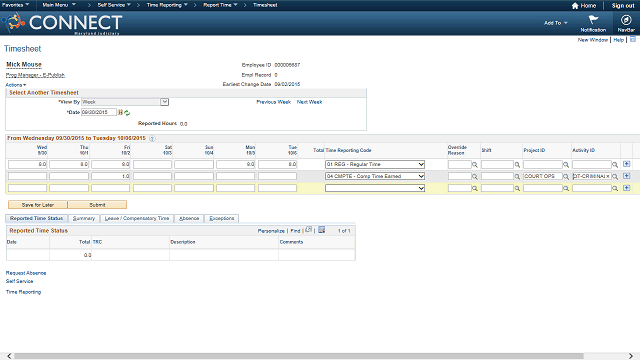Viewport: 640px width, 360px height.
Task: Open the empty Time Reporting Code dropdown
Action: coord(375,188)
